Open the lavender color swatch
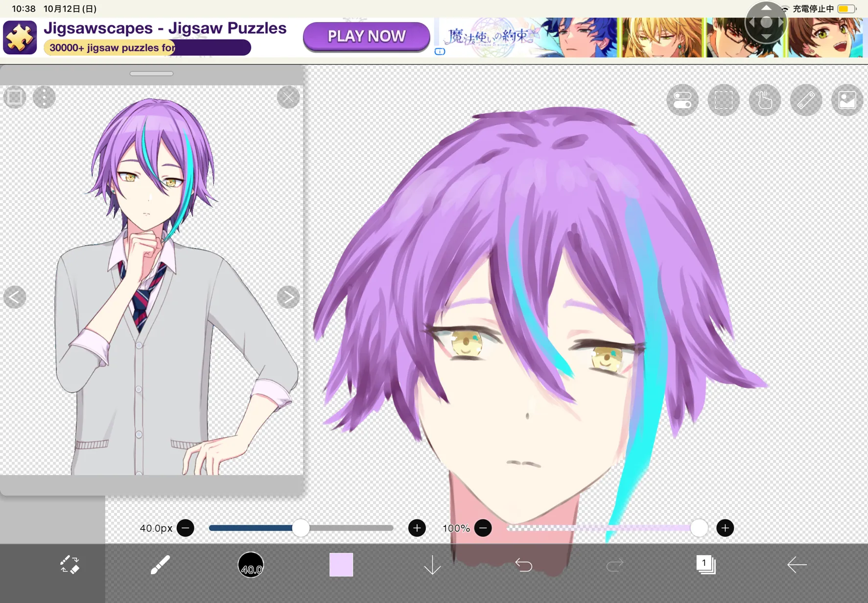Image resolution: width=868 pixels, height=603 pixels. pyautogui.click(x=341, y=565)
